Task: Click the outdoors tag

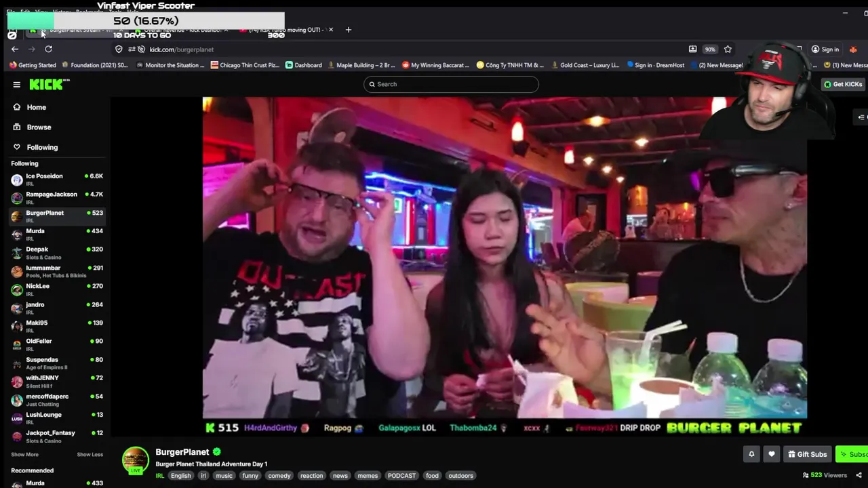Action: coord(460,476)
